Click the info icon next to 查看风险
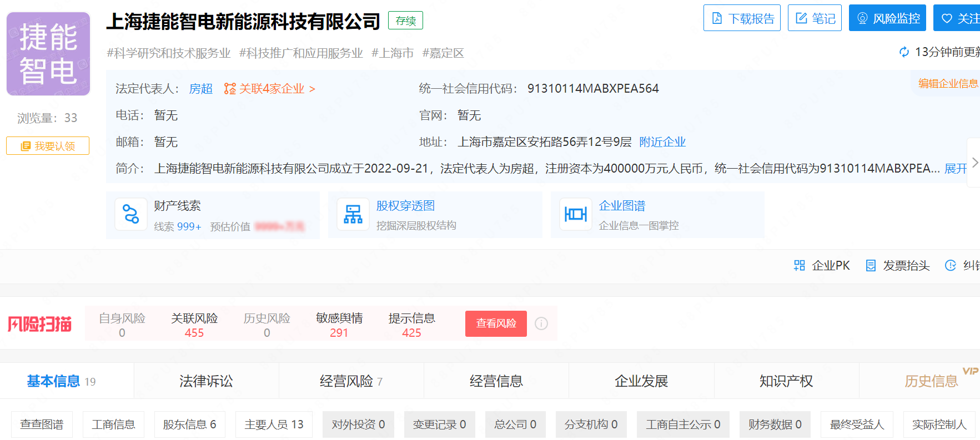The image size is (980, 440). pyautogui.click(x=541, y=323)
